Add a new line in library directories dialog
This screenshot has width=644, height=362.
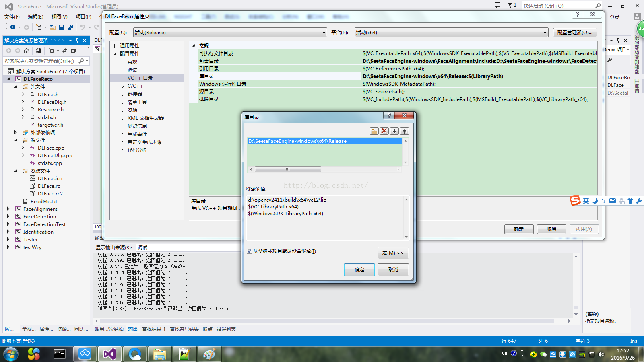[x=374, y=131]
